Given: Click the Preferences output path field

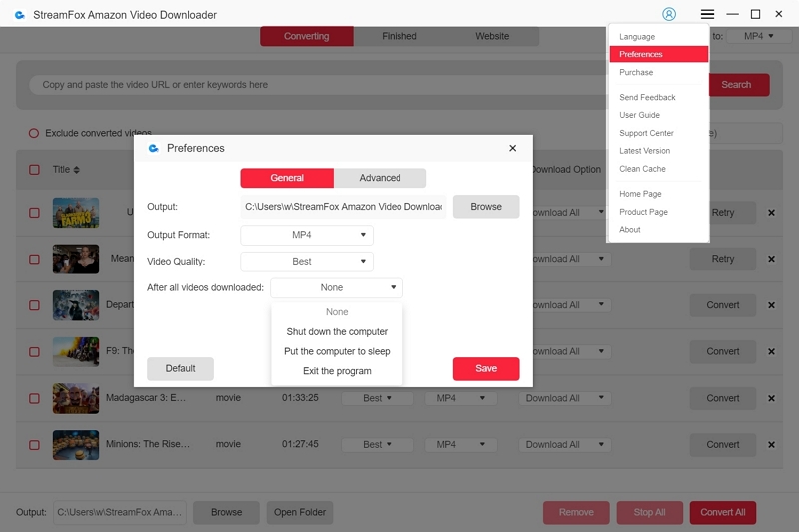Looking at the screenshot, I should (344, 207).
